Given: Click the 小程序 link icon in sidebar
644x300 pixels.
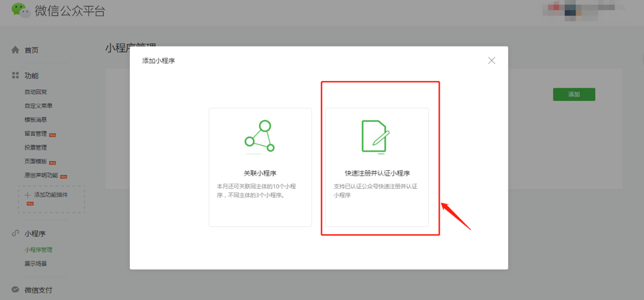Looking at the screenshot, I should (x=15, y=233).
